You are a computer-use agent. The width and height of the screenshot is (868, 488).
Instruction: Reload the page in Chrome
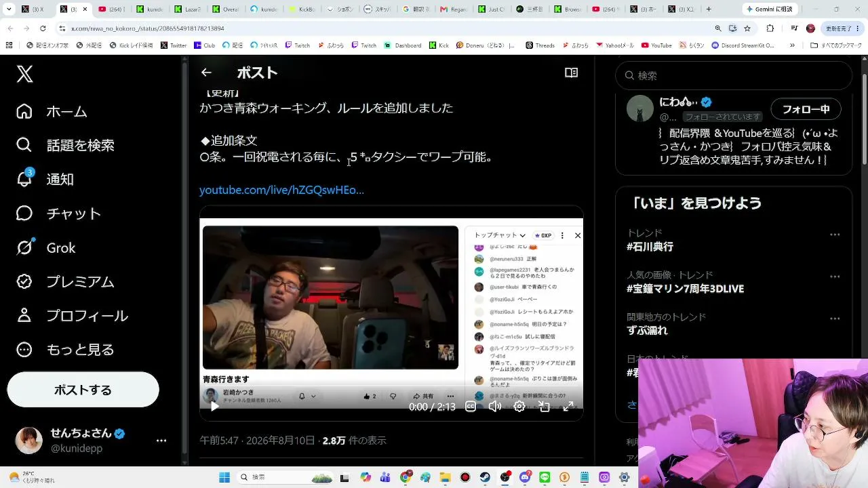tap(43, 28)
